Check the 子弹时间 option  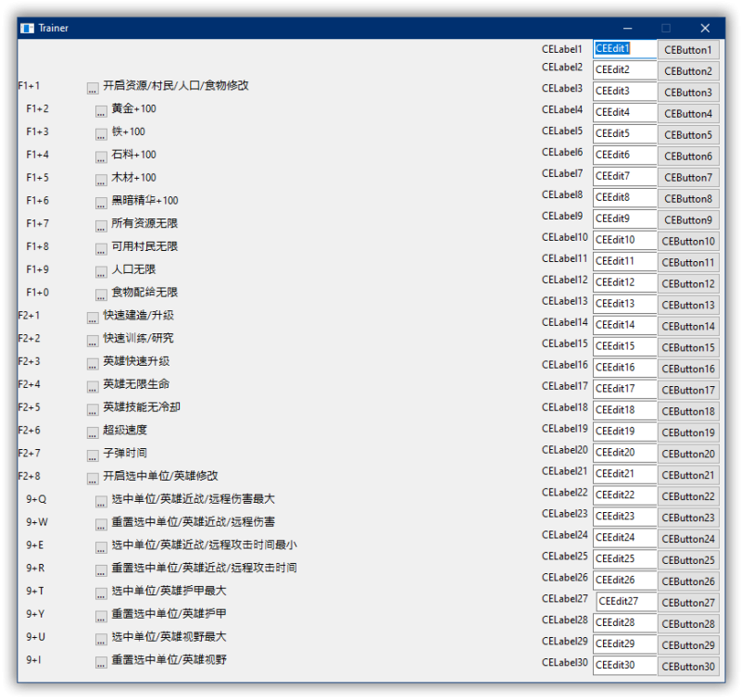(93, 456)
